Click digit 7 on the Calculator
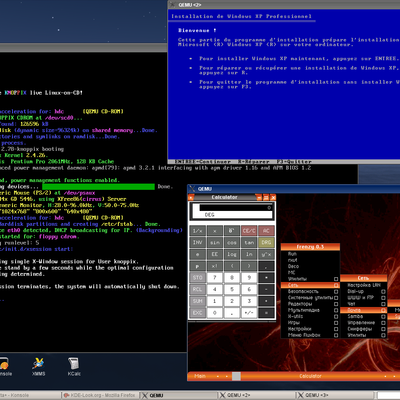Image resolution: width=400 pixels, height=400 pixels. (215, 277)
